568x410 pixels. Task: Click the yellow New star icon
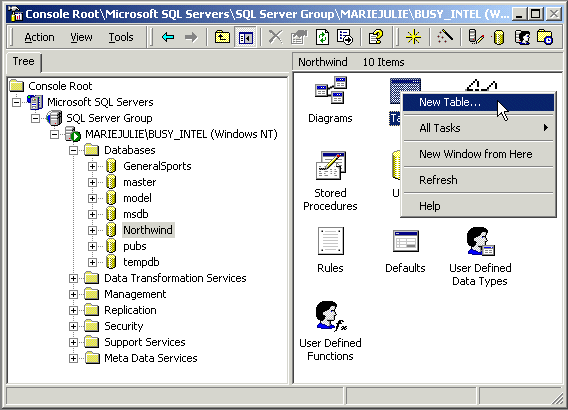tap(413, 37)
